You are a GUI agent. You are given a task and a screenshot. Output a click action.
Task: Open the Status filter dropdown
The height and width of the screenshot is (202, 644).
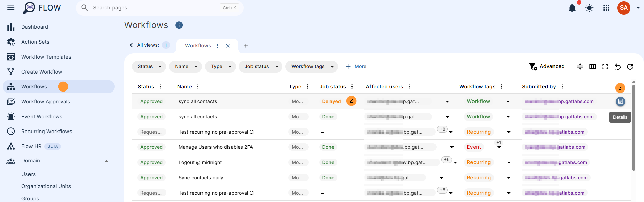[x=149, y=66]
